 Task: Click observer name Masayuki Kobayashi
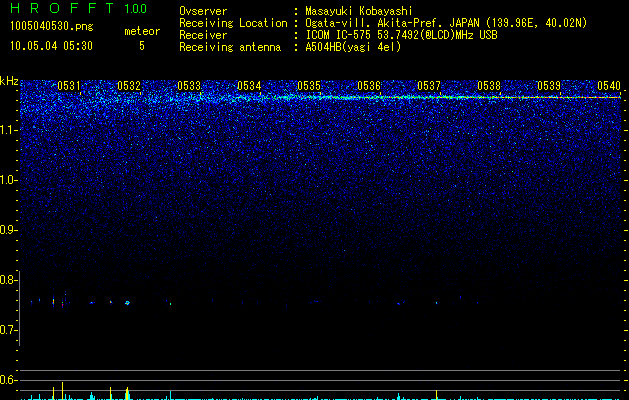tap(359, 11)
